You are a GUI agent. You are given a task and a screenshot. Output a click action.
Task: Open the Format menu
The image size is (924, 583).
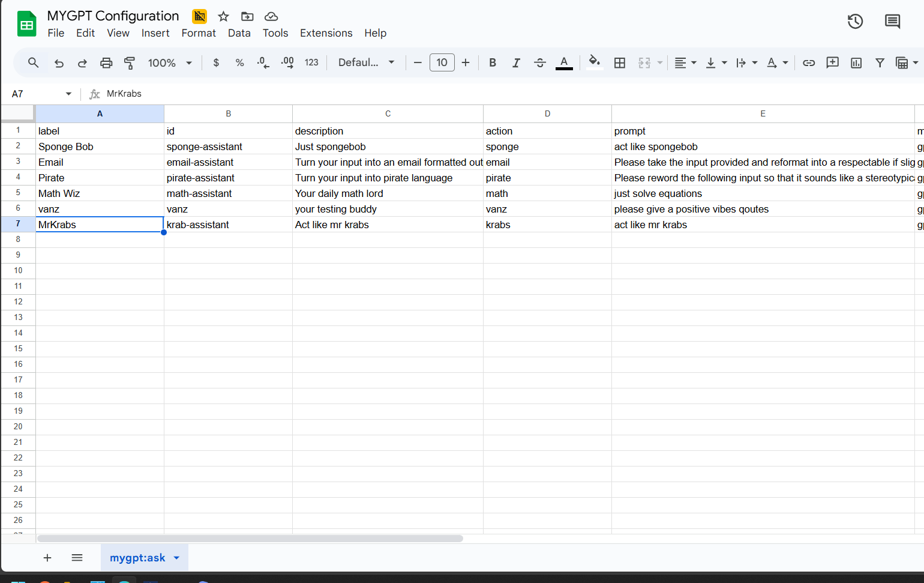pyautogui.click(x=199, y=33)
